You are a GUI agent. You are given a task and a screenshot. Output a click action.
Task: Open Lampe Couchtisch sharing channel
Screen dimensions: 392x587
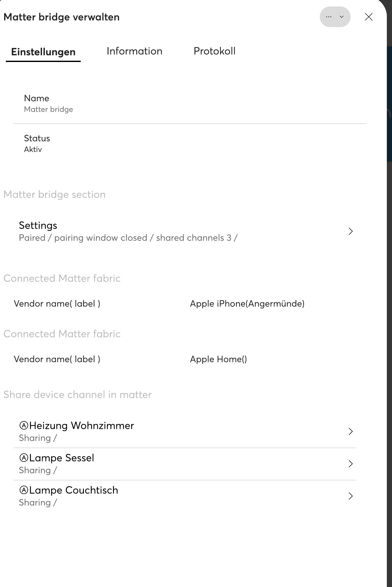pyautogui.click(x=74, y=496)
